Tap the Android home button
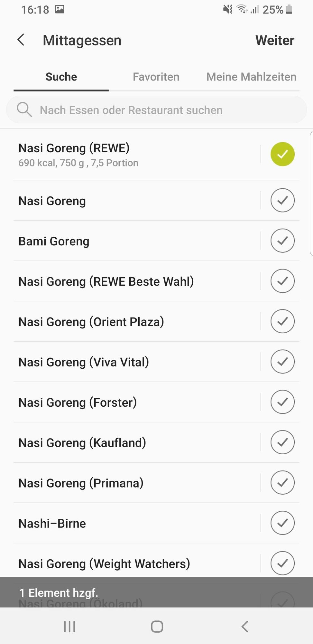Viewport: 313px width, 644px height. coord(157,627)
